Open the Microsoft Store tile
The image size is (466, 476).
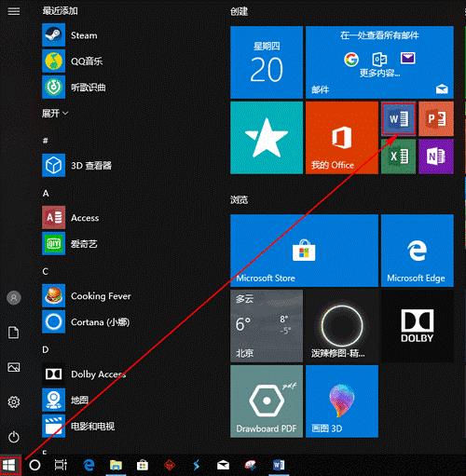304,251
